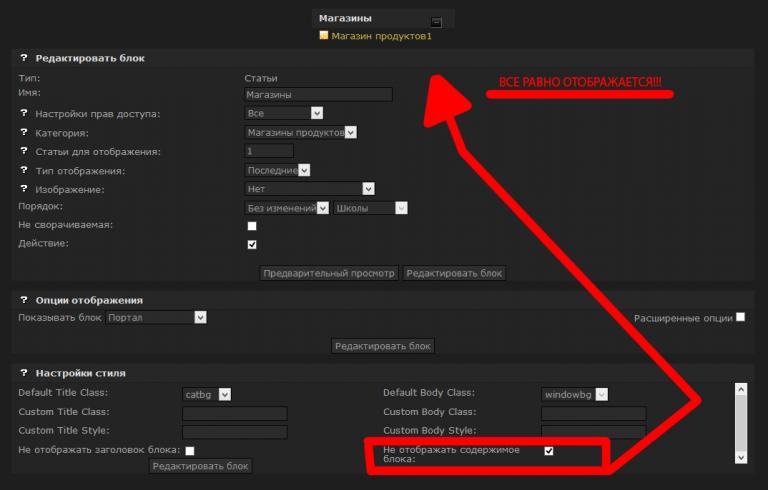Open help for Редактировать блок section
The image size is (768, 490).
tap(24, 58)
